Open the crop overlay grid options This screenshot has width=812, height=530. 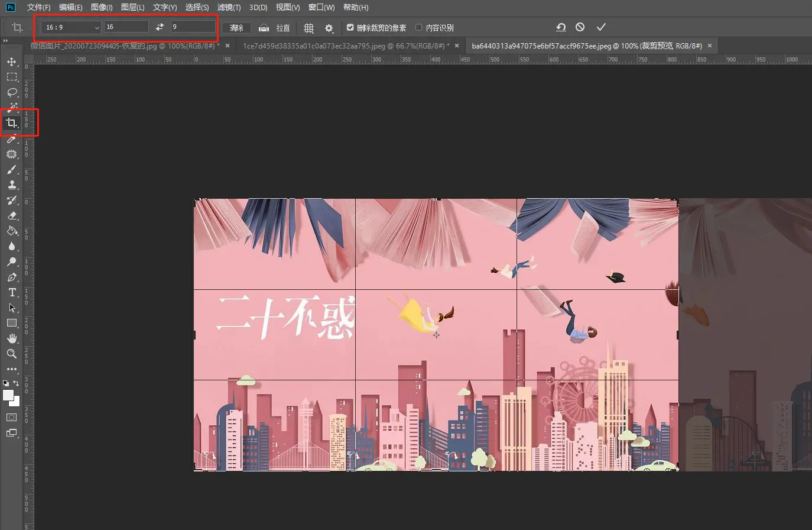coord(308,28)
